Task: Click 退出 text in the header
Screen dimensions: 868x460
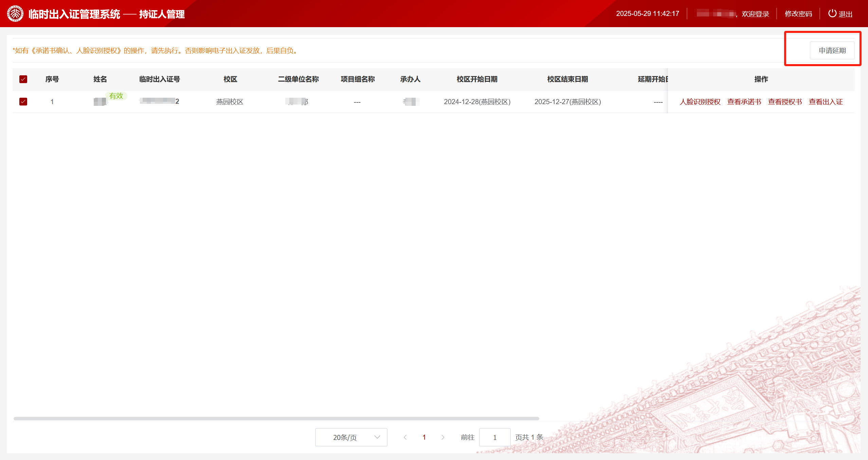Action: pyautogui.click(x=846, y=14)
